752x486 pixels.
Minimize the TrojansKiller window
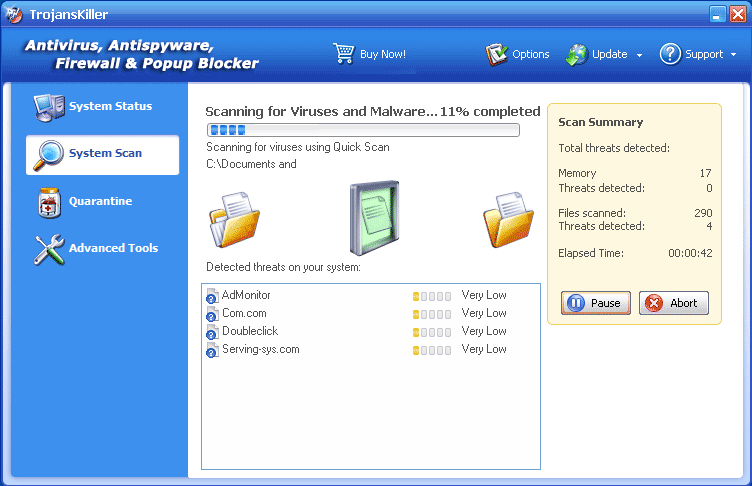point(718,14)
